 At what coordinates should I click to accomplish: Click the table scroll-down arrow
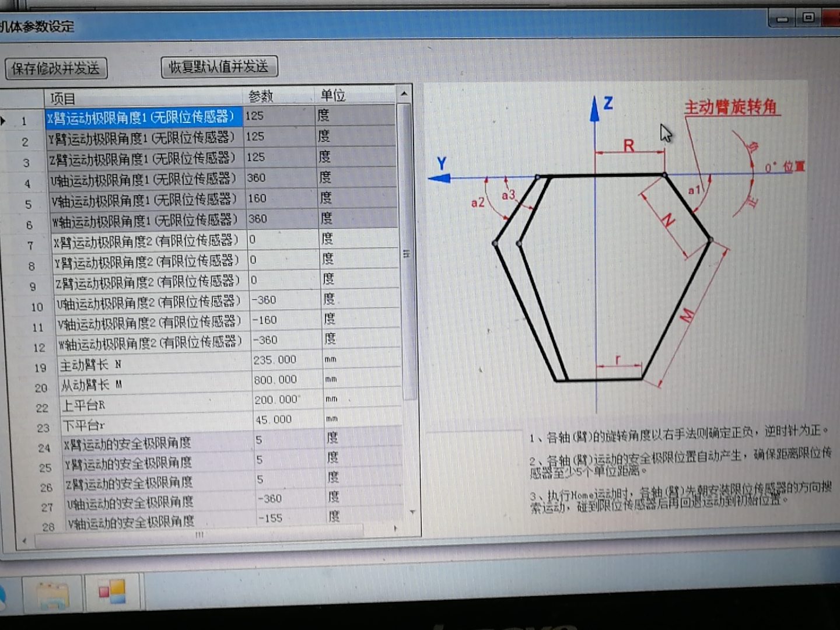click(412, 512)
